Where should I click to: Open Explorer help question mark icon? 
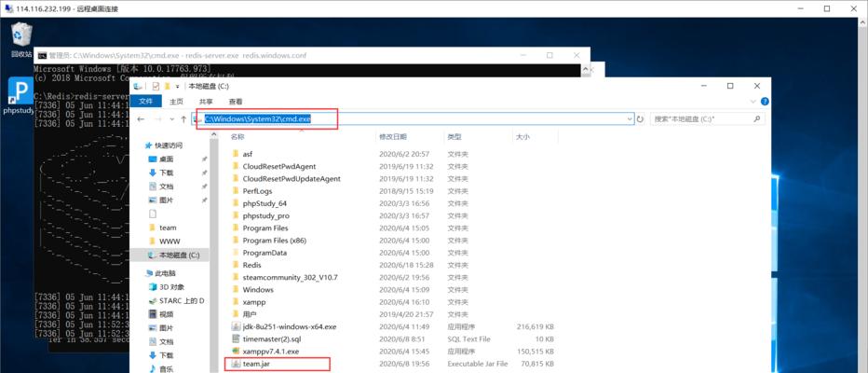tap(765, 102)
